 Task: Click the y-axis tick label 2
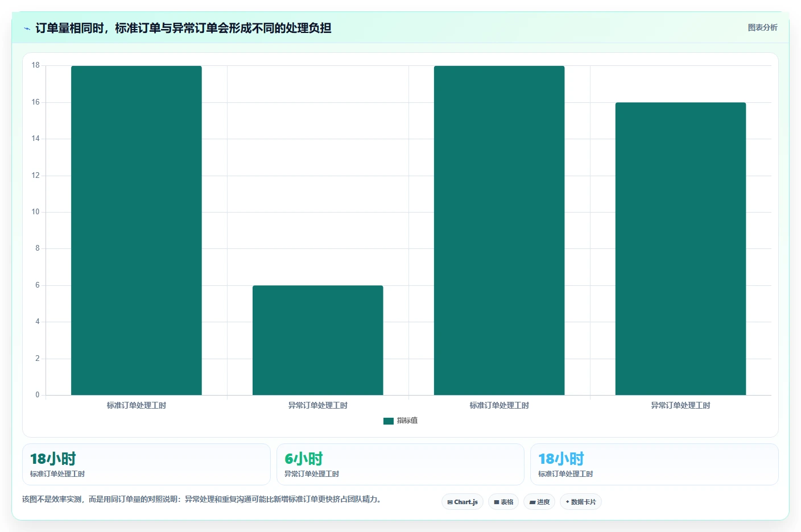click(38, 359)
